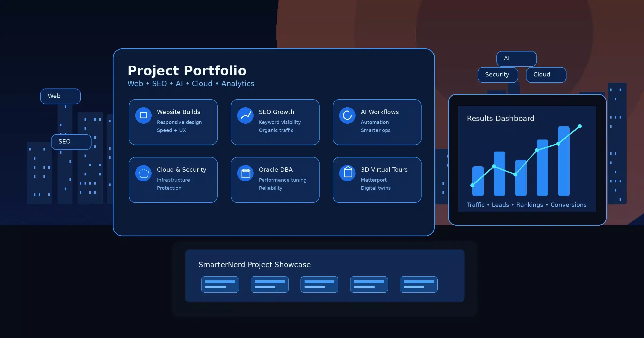
Task: Open the AI Workflows card title
Action: pos(380,112)
